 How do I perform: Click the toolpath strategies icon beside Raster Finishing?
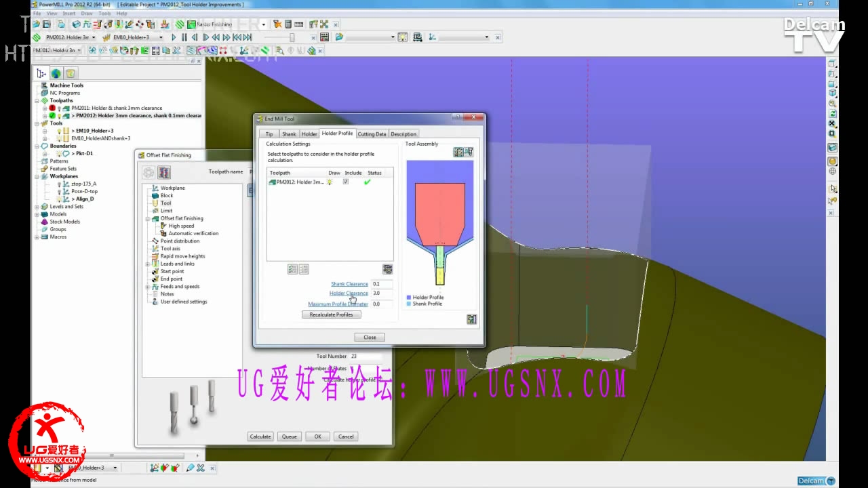coord(180,24)
